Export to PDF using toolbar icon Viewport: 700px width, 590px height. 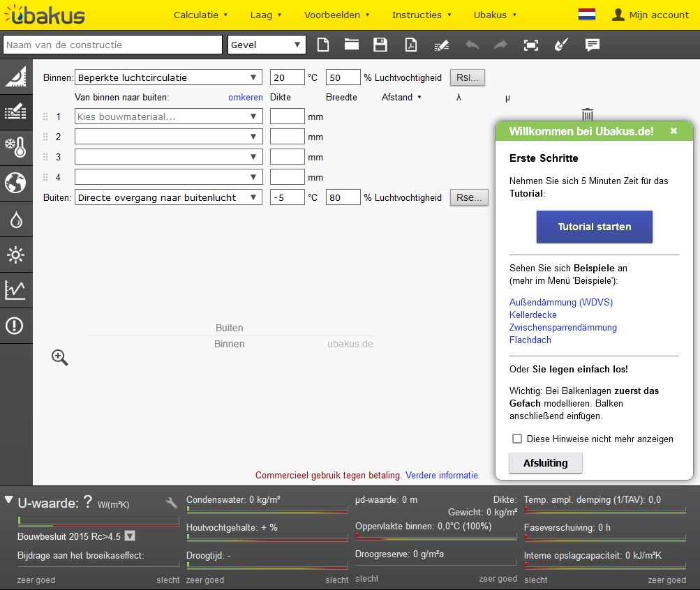[411, 45]
